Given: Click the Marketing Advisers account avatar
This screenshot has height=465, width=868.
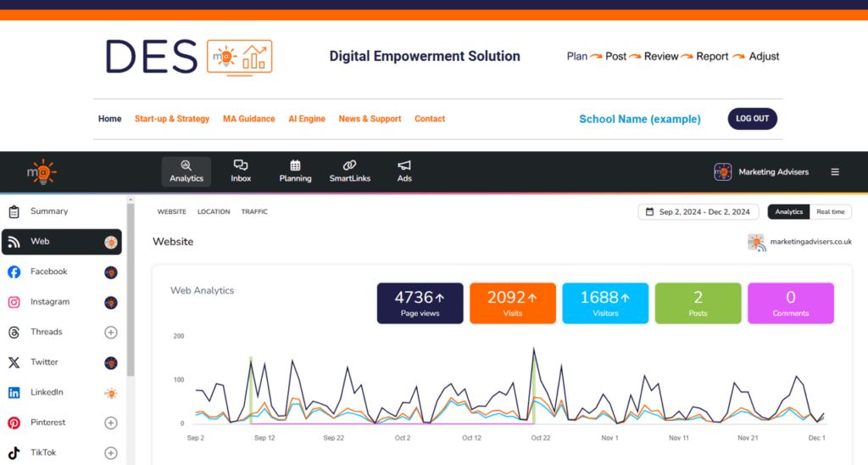Looking at the screenshot, I should [x=722, y=171].
